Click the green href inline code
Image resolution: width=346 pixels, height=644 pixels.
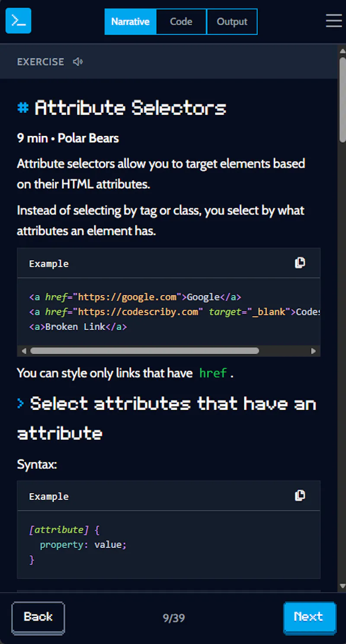click(213, 373)
